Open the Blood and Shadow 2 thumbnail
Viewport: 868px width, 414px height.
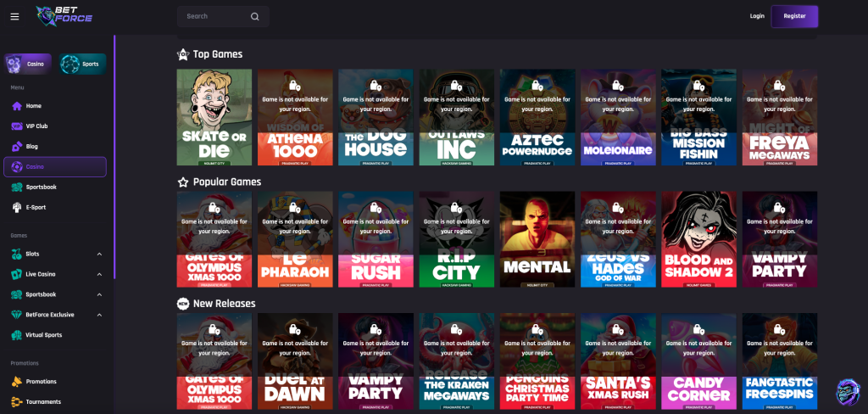coord(699,239)
